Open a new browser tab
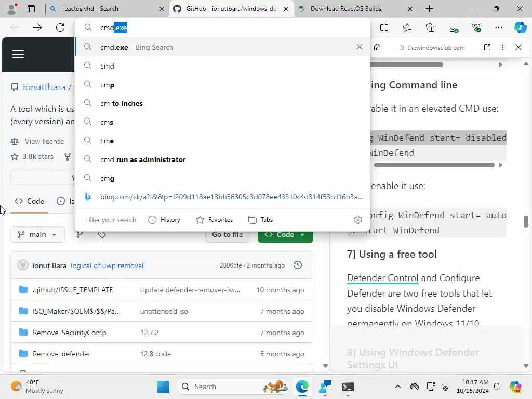Viewport: 532px width, 399px height. coord(429,9)
